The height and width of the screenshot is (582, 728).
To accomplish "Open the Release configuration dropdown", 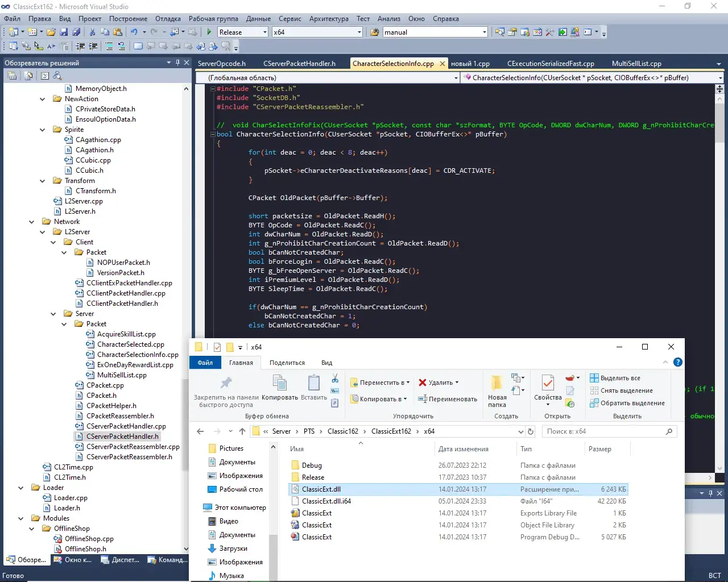I will pos(264,32).
